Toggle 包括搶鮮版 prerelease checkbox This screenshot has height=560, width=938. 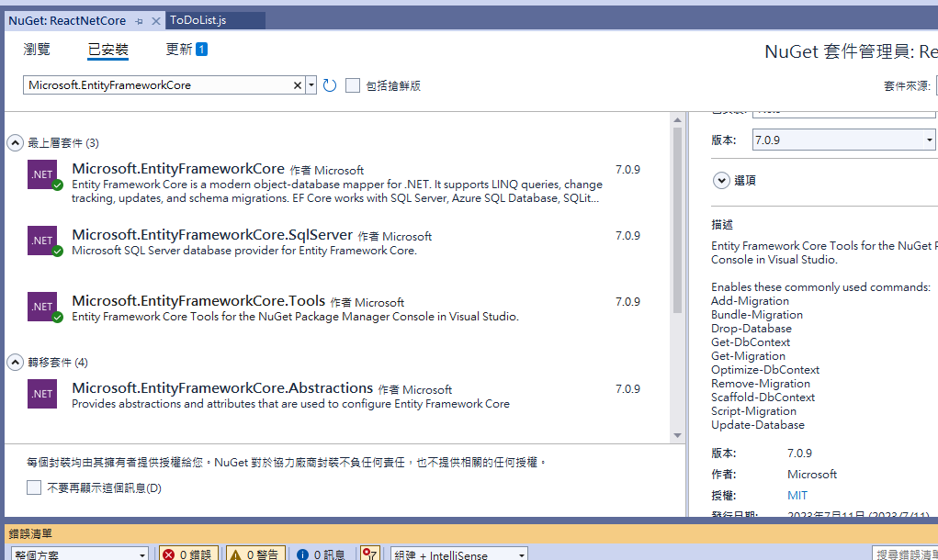pos(353,85)
